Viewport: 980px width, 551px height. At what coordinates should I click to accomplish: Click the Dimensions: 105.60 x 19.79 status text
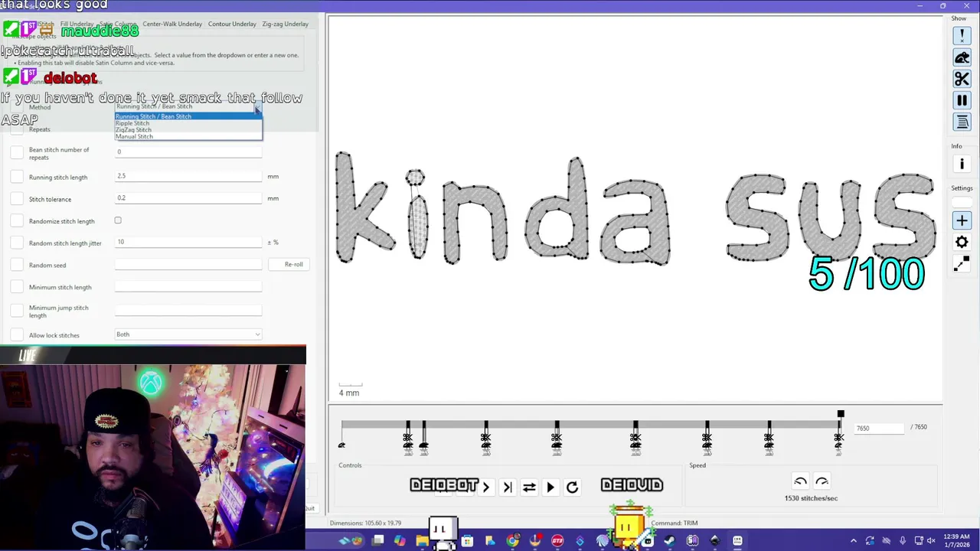[365, 523]
